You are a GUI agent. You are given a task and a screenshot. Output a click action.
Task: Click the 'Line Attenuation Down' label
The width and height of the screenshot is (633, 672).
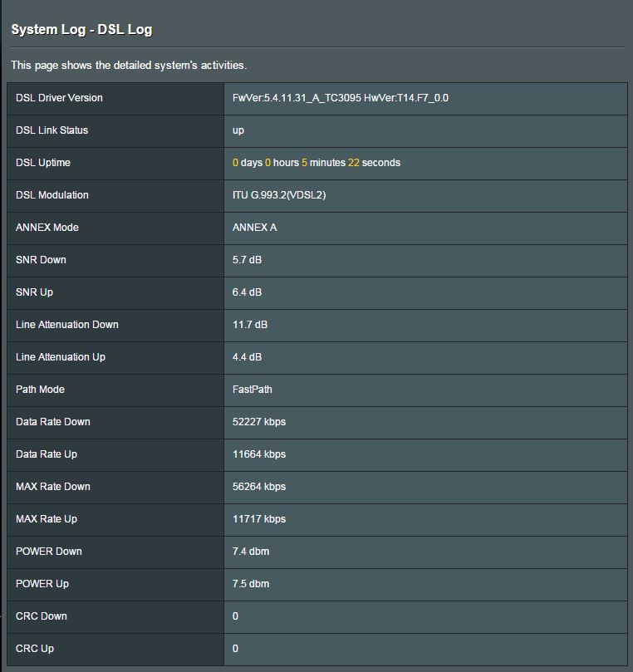(x=67, y=325)
